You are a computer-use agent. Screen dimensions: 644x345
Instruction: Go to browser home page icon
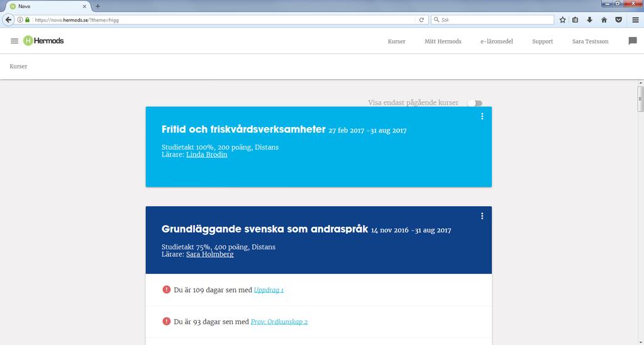pyautogui.click(x=604, y=19)
